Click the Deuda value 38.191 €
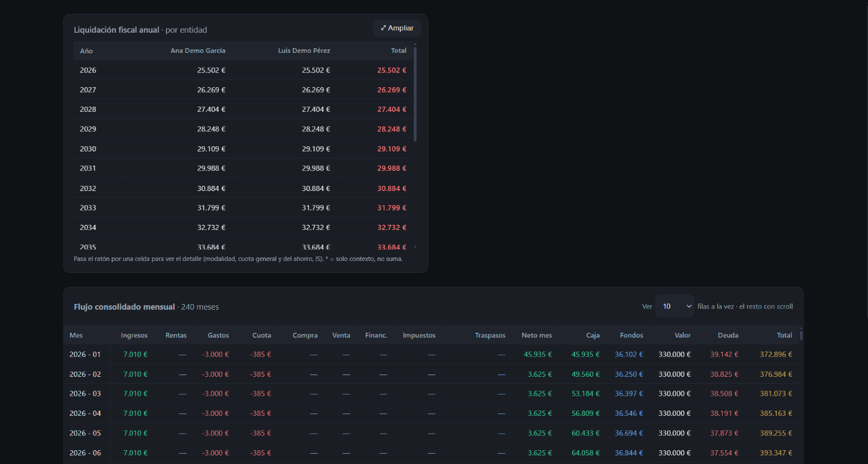The image size is (868, 464). [724, 413]
